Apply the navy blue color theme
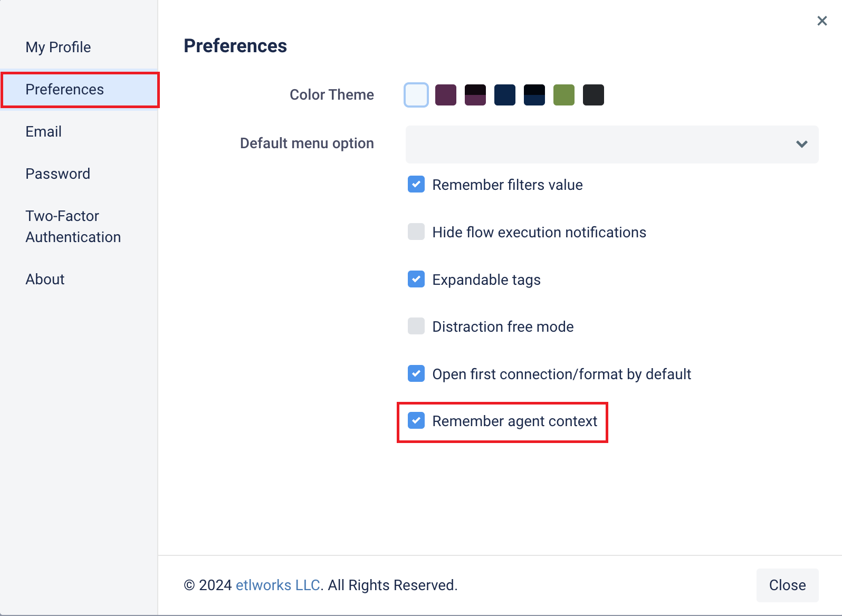 (505, 95)
